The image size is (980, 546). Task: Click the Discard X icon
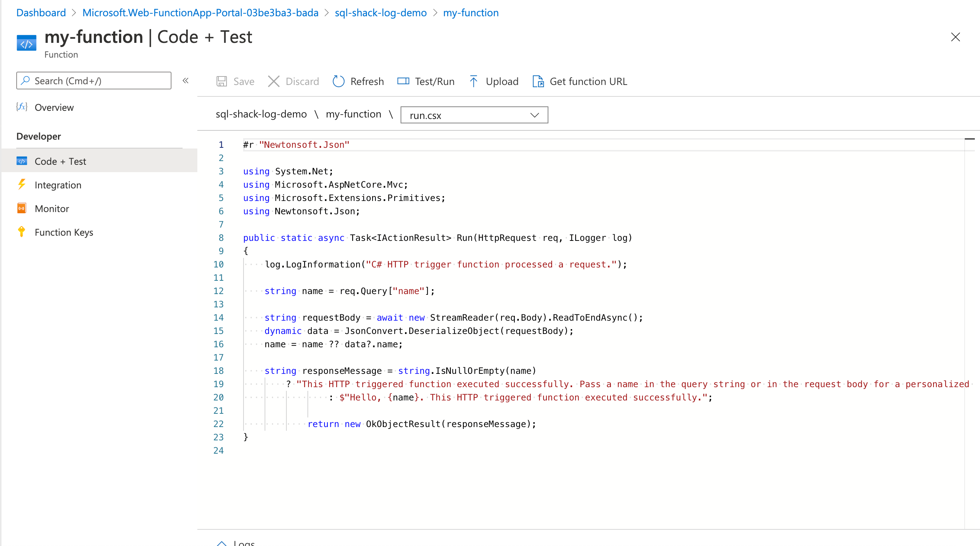(x=273, y=81)
